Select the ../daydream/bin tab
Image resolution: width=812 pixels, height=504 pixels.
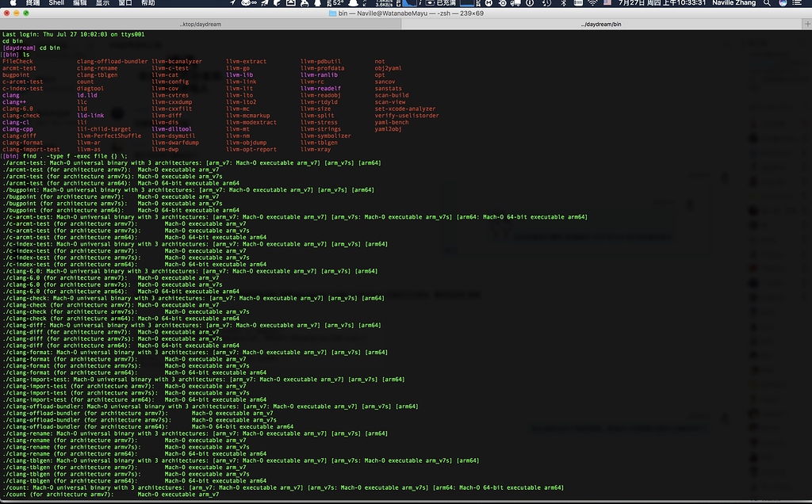[600, 25]
